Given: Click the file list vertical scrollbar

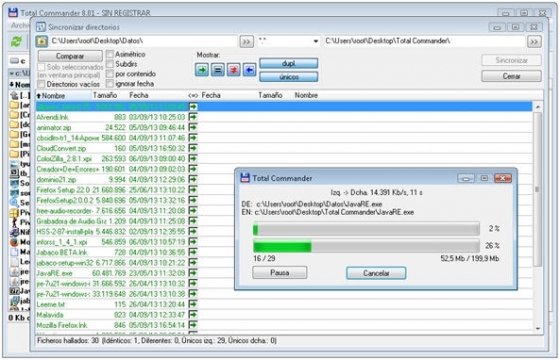Looking at the screenshot, I should 538,189.
